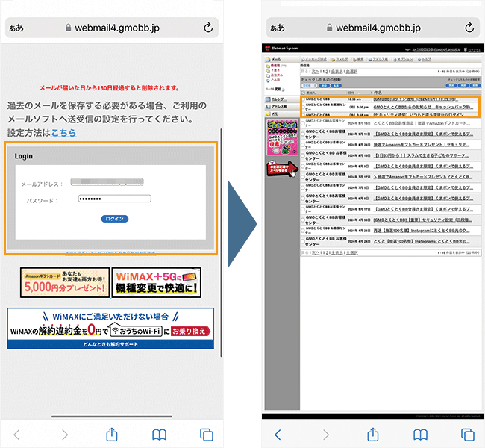Click 次へ above the message list
This screenshot has height=448, width=485.
315,72
